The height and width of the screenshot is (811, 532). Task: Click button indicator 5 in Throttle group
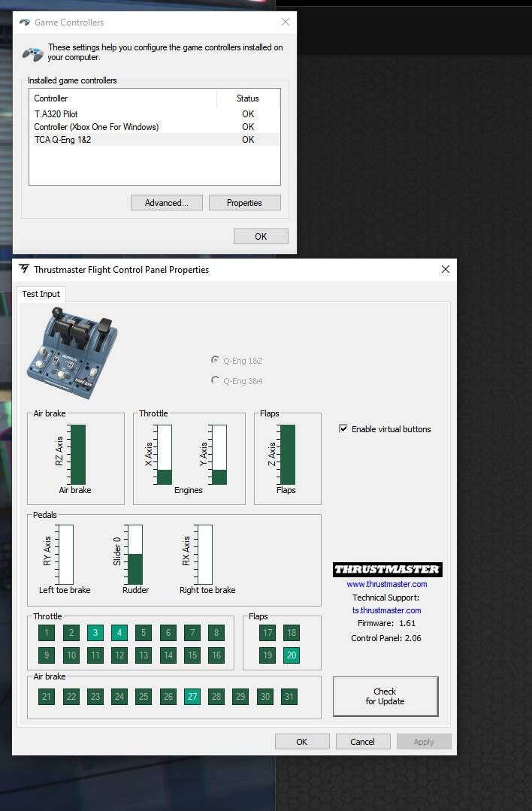coord(144,632)
